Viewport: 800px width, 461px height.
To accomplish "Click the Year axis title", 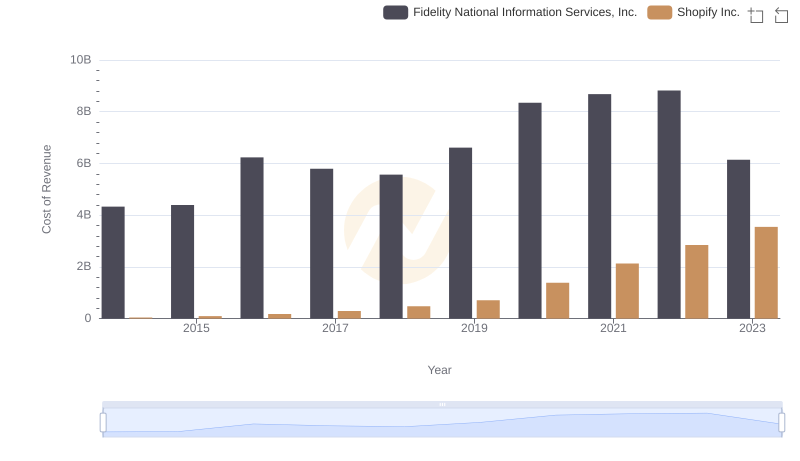I will 439,370.
